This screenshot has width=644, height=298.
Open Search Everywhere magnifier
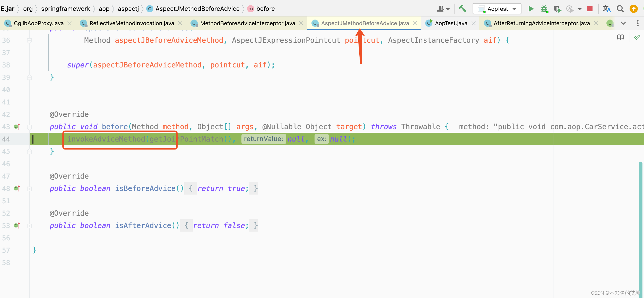coord(620,9)
